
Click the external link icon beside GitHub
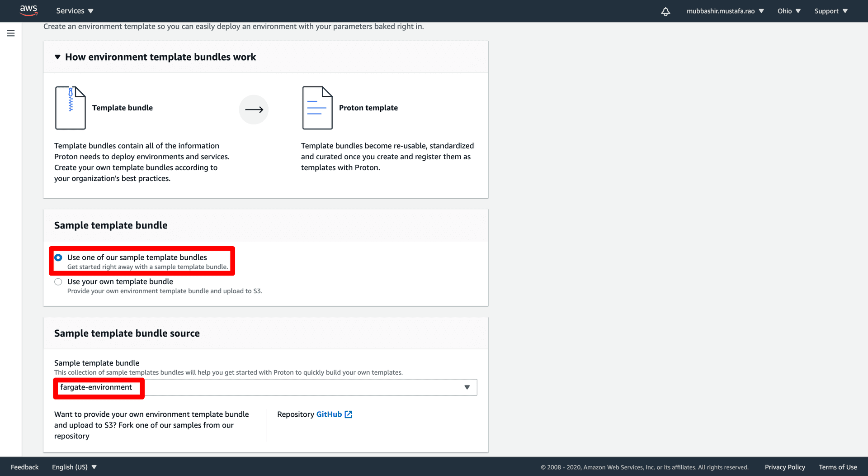349,414
